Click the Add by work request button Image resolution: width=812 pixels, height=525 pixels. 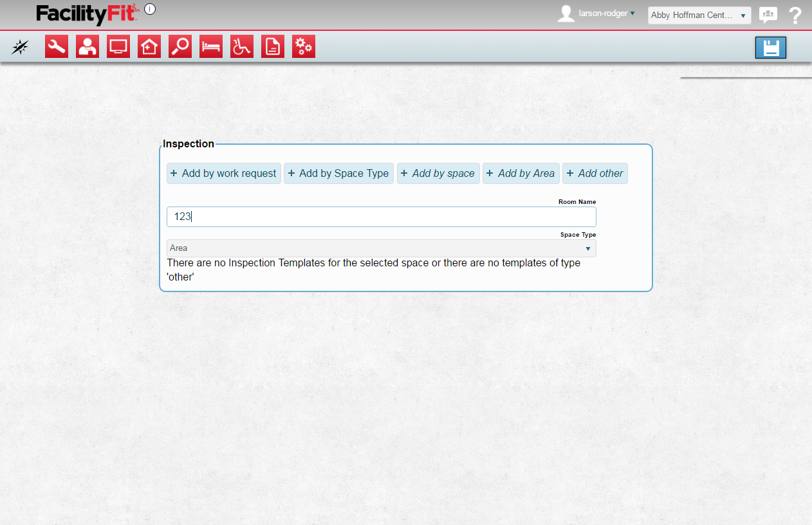click(x=224, y=174)
